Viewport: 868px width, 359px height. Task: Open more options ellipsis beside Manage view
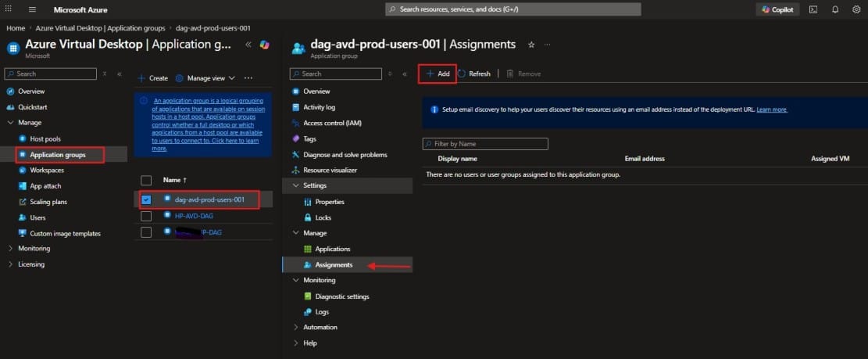(x=248, y=78)
